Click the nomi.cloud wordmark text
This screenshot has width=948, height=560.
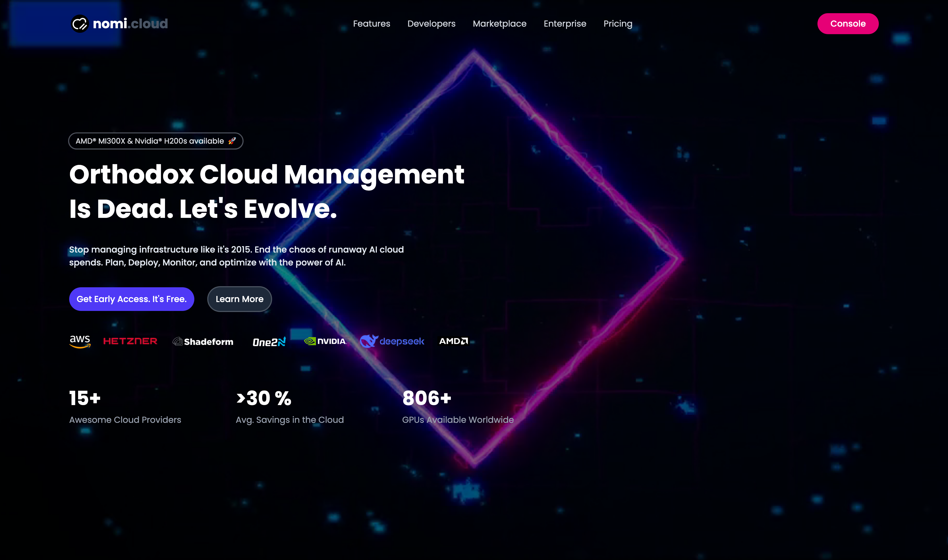(130, 24)
